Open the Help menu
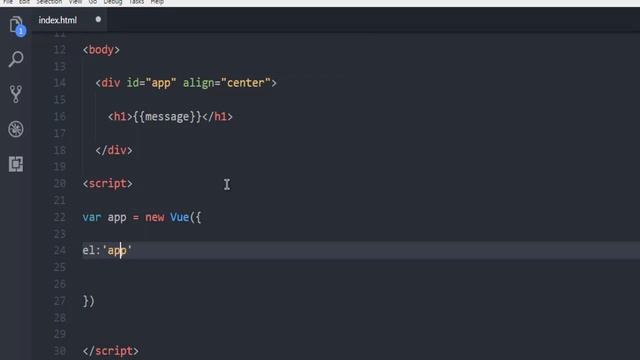This screenshot has height=360, width=640. (157, 2)
